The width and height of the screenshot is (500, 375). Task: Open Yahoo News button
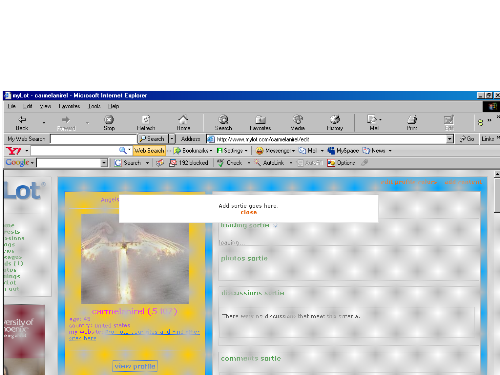374,151
